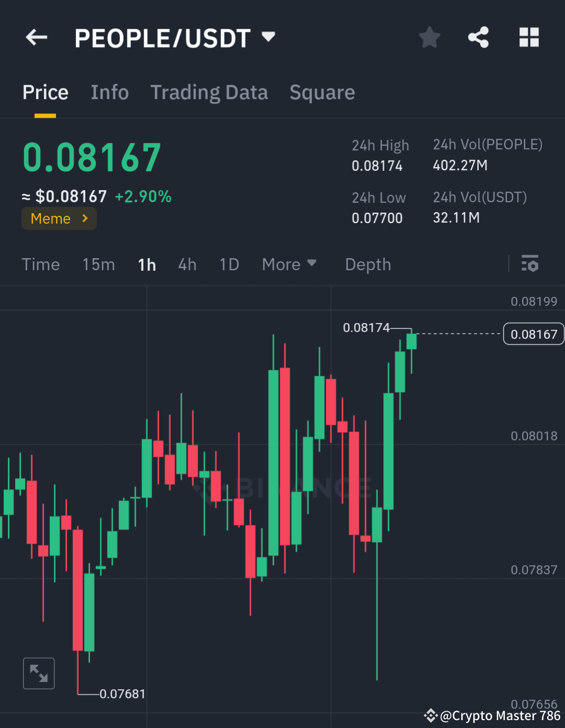Screen dimensions: 565x728
Task: Open the Square tab
Action: 322,92
